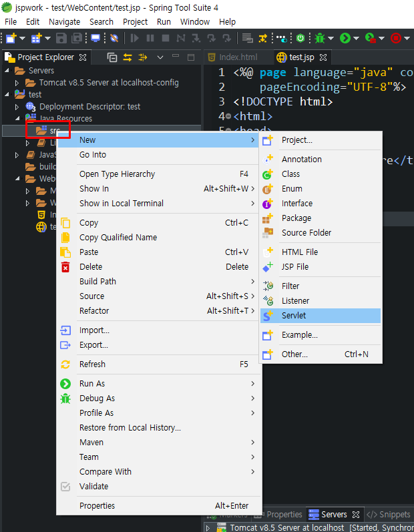Click the New wizard toolbar icon
This screenshot has height=532, width=414.
coord(11,38)
